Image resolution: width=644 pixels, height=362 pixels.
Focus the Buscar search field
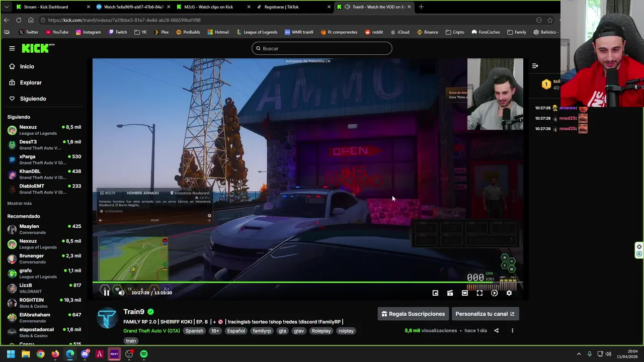coord(322,48)
